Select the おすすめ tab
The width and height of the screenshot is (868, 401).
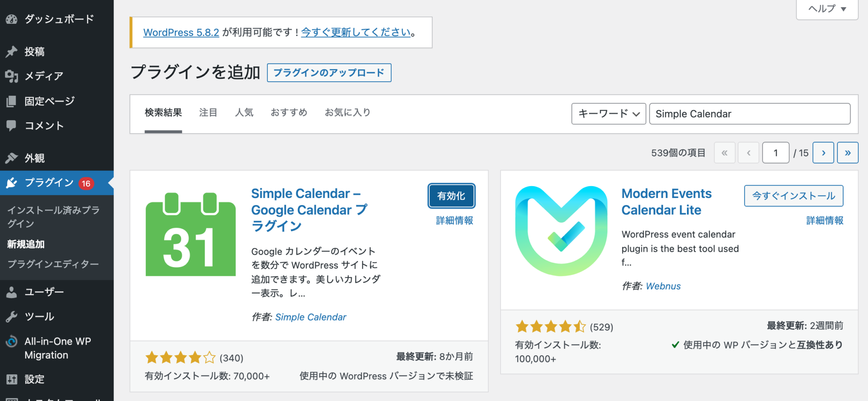click(x=289, y=112)
